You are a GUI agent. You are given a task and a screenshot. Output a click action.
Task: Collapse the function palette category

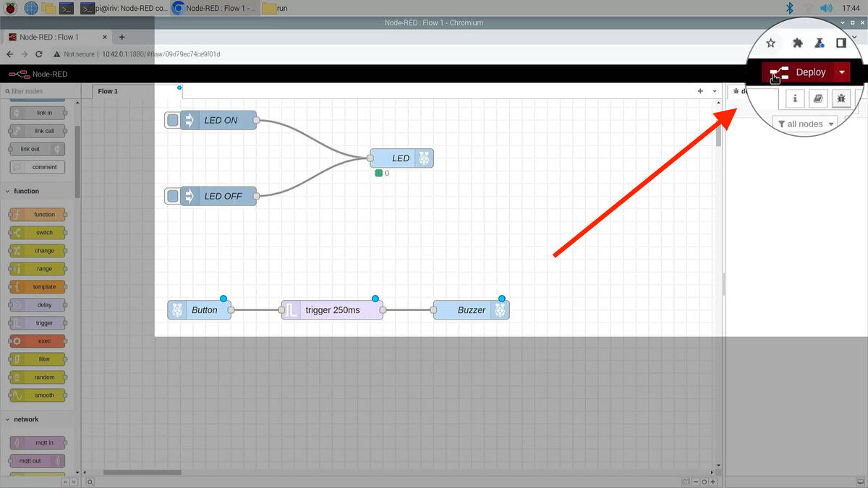tap(26, 191)
